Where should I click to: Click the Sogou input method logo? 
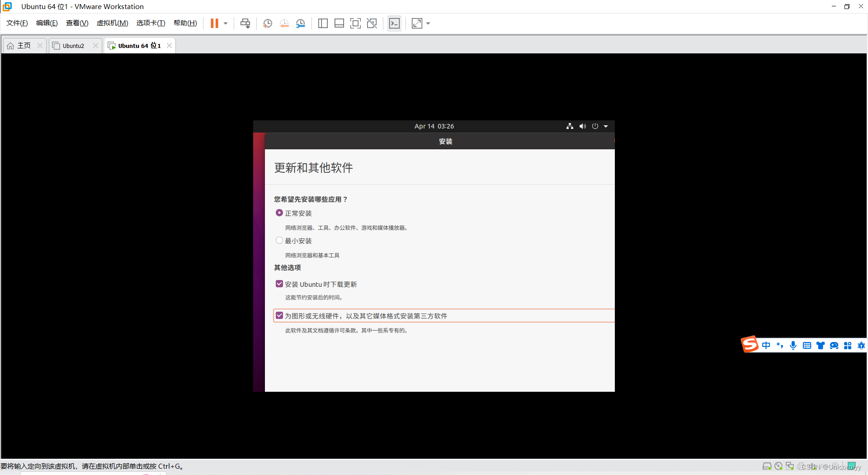(x=749, y=344)
